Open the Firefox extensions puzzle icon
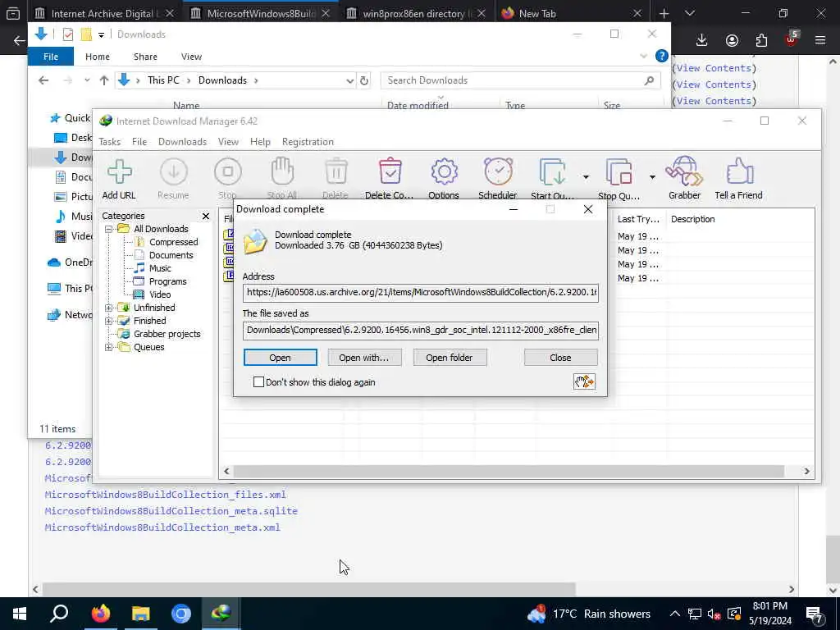840x630 pixels. 761,40
